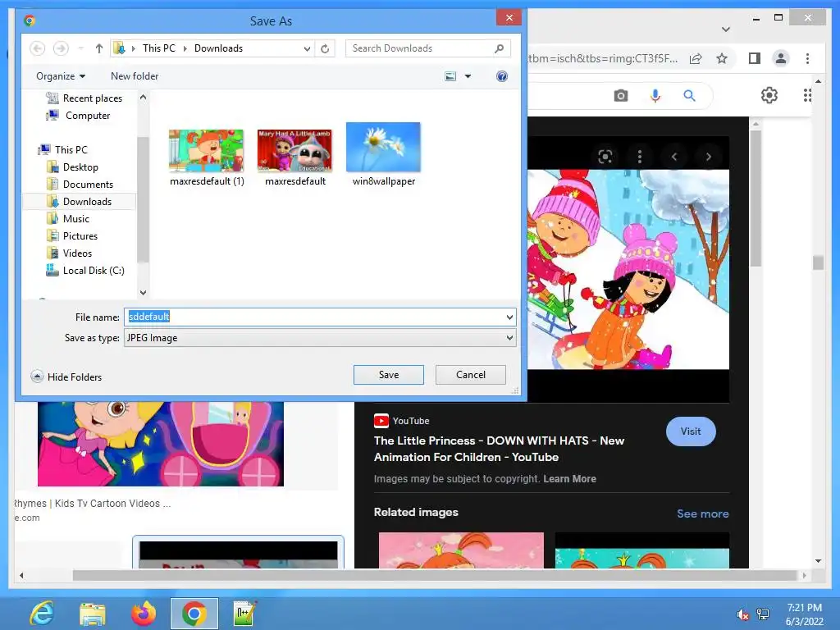Select the Downloads folder in the tree
The image size is (840, 630).
tap(80, 202)
